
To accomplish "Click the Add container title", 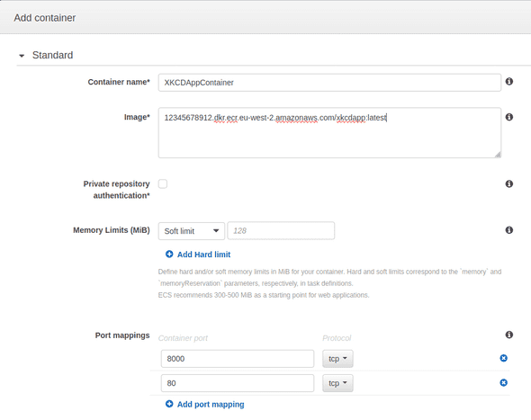I will click(45, 18).
